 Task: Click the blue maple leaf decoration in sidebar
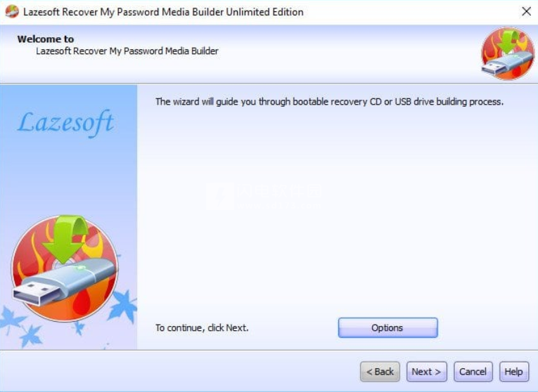pyautogui.click(x=123, y=306)
